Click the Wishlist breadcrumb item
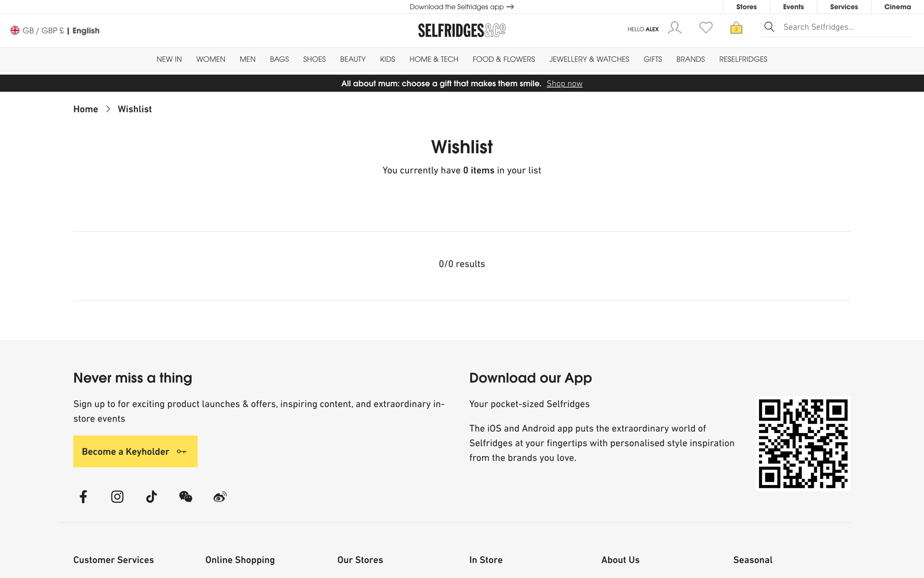This screenshot has width=924, height=578. tap(135, 109)
